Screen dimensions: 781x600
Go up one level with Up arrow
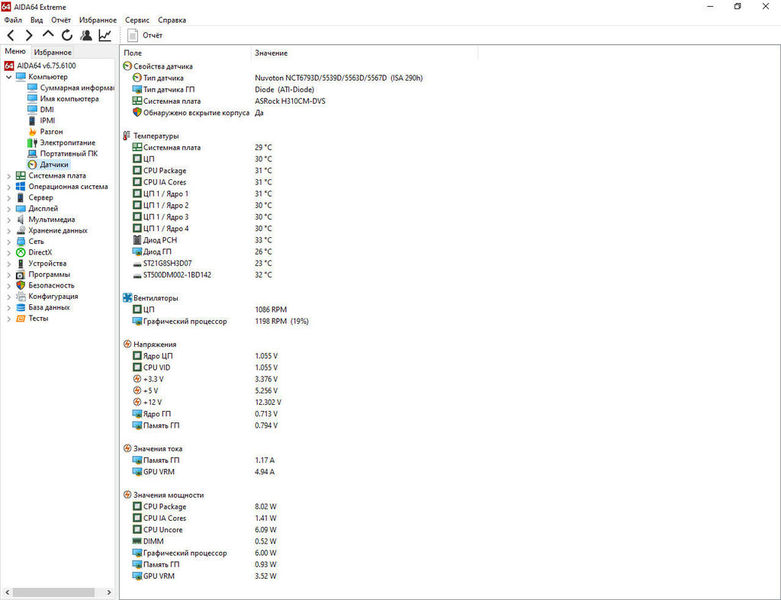click(x=48, y=34)
